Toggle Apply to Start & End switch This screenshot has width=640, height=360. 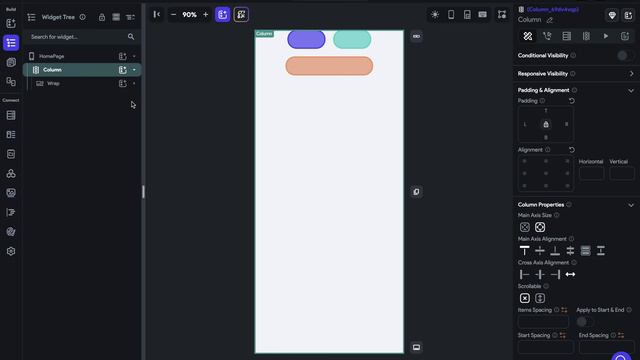pyautogui.click(x=584, y=322)
